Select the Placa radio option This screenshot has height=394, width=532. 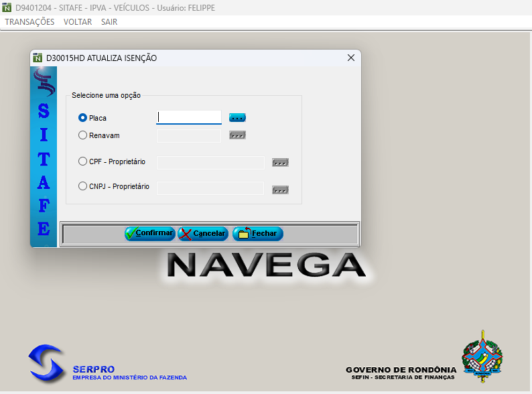83,117
